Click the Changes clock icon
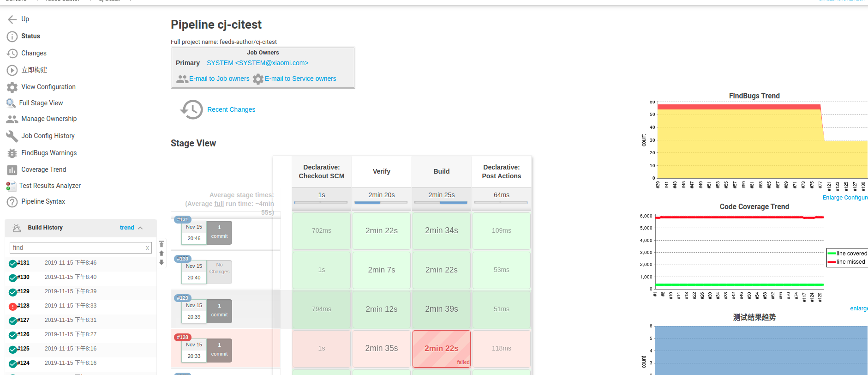 coord(12,54)
